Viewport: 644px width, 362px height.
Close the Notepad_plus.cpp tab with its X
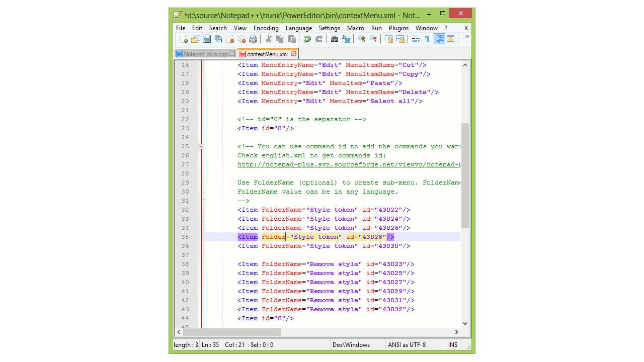(x=232, y=54)
